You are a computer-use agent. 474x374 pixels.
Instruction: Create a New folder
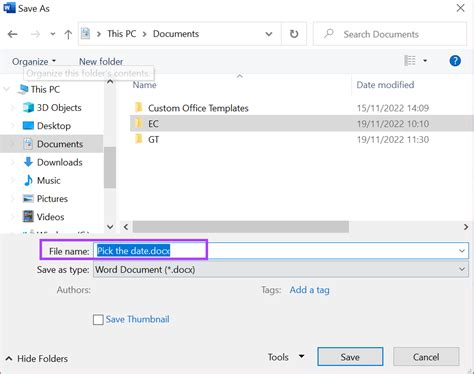(101, 62)
